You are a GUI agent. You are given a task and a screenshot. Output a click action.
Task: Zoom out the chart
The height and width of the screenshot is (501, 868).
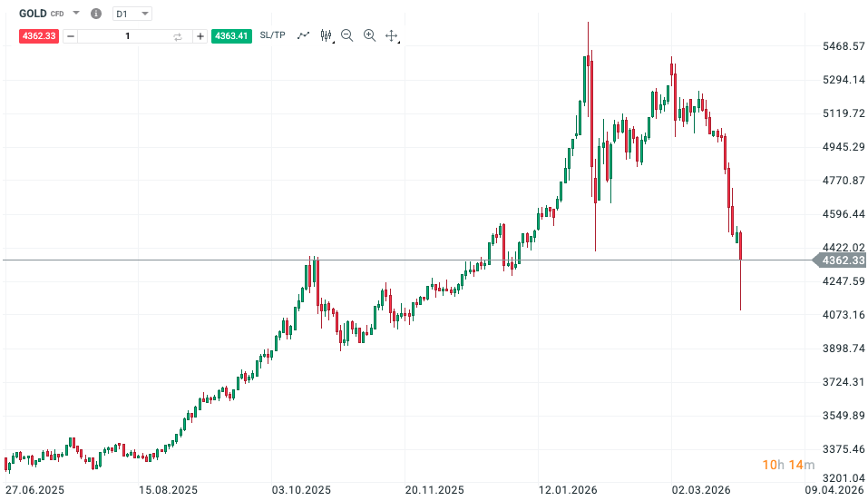click(347, 35)
